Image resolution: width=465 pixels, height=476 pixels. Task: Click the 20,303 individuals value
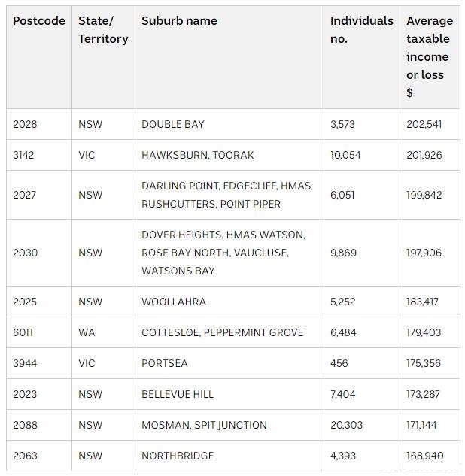346,425
